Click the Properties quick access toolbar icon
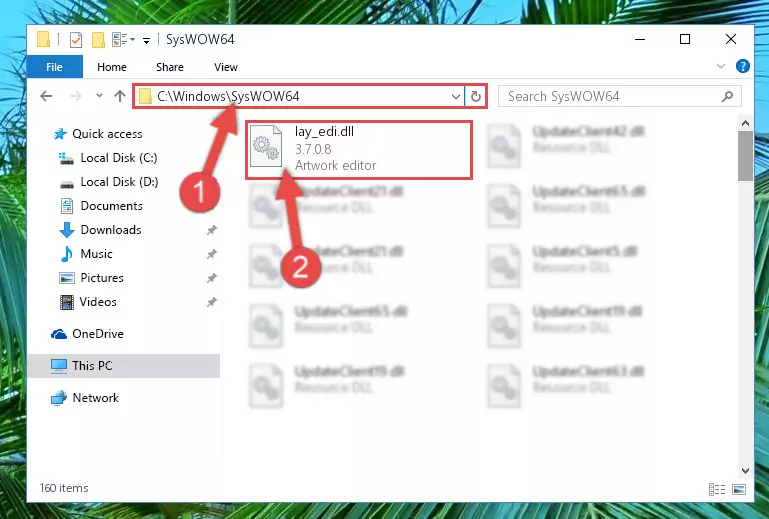 (76, 39)
